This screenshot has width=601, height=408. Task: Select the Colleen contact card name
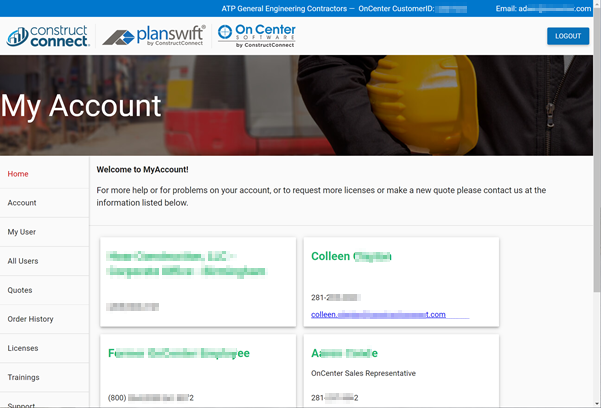(351, 256)
